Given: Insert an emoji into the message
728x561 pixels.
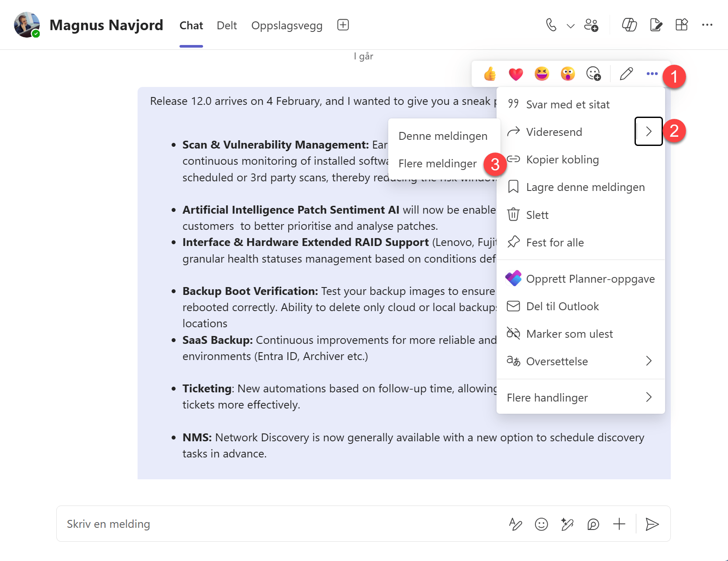Looking at the screenshot, I should 542,524.
